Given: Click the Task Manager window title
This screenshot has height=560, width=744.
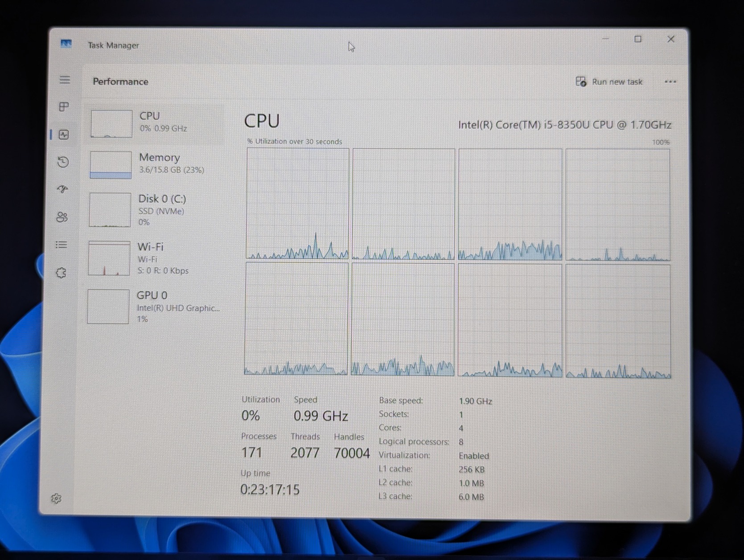Looking at the screenshot, I should [x=113, y=45].
